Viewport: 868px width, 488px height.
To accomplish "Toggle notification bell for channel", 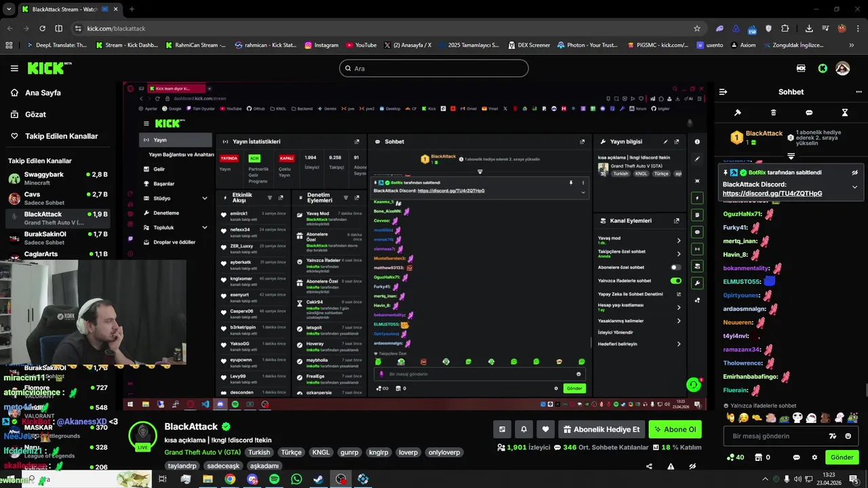I will tap(524, 429).
